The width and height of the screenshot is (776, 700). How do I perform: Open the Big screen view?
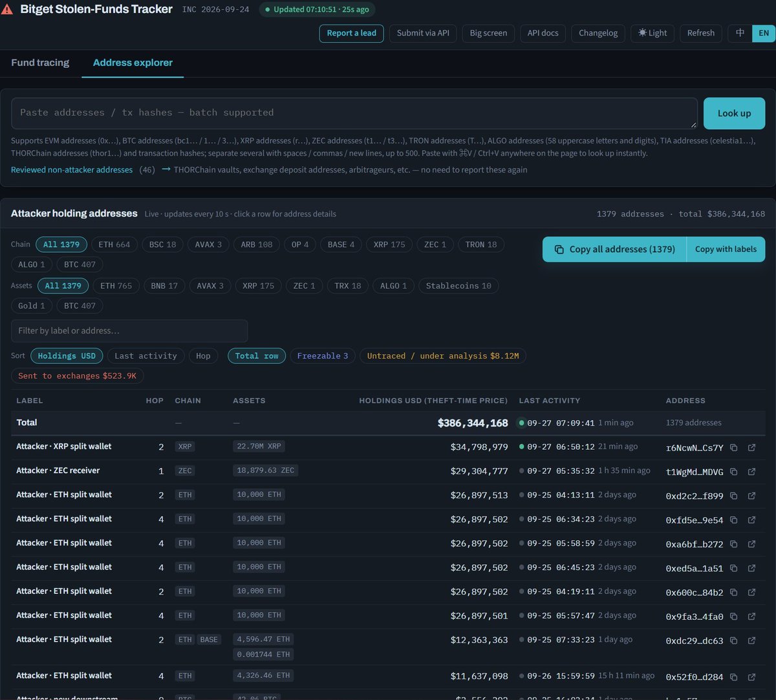(488, 33)
